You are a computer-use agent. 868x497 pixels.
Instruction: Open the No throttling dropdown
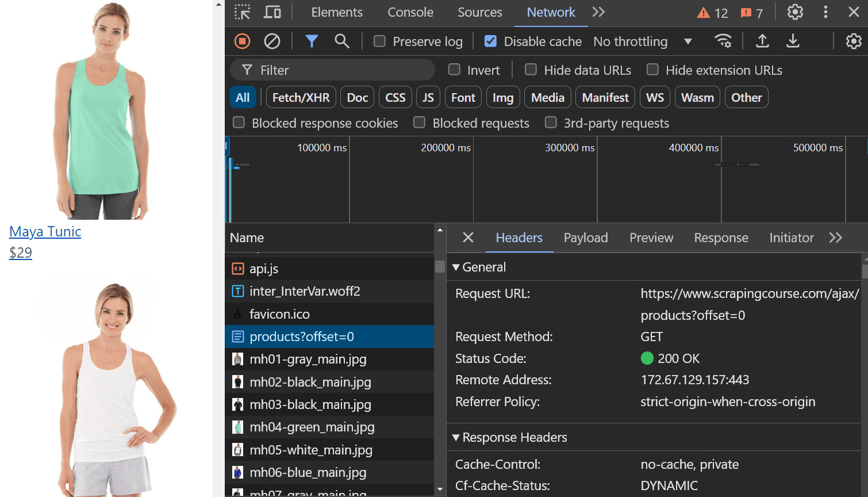pos(643,41)
